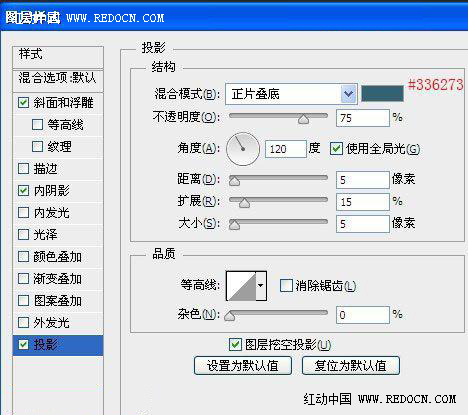Click the 距离 slider handle

[x=234, y=180]
